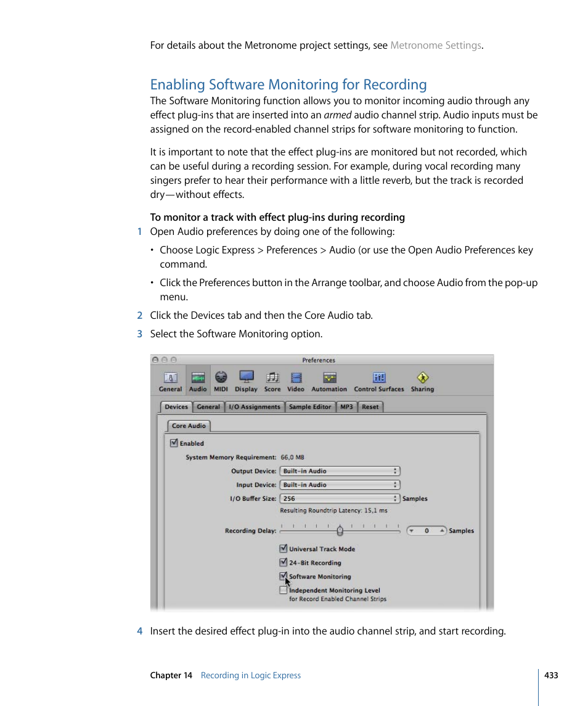Zoom the Preferences window
This screenshot has height=706, width=588.
coord(173,359)
